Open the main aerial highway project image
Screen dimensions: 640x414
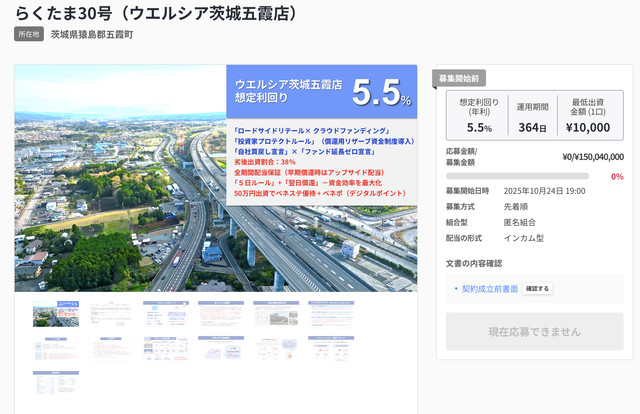(216, 178)
